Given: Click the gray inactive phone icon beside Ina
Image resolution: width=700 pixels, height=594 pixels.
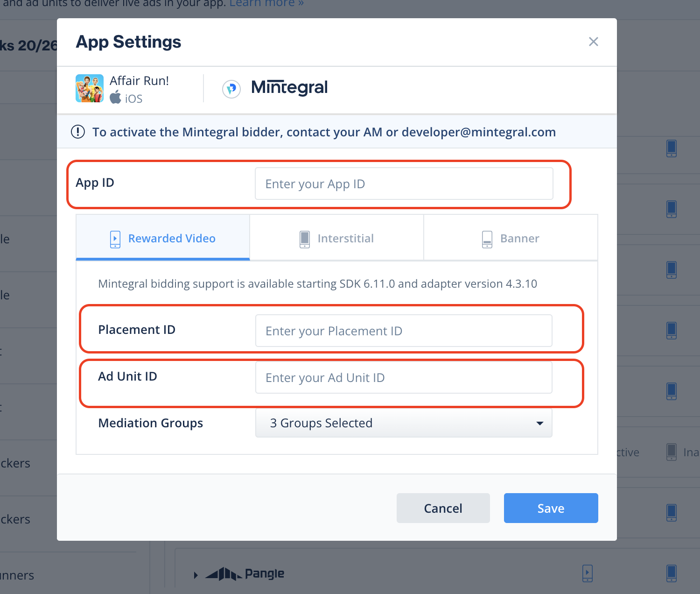Looking at the screenshot, I should (672, 452).
